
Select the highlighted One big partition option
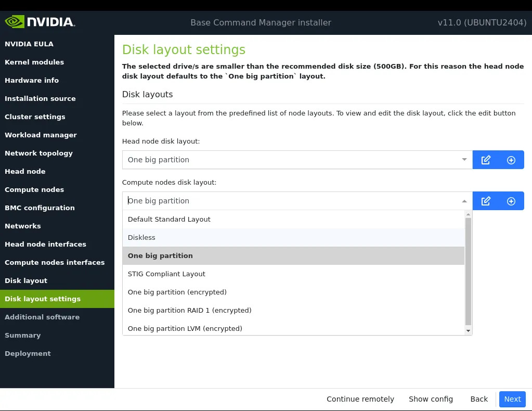(293, 255)
